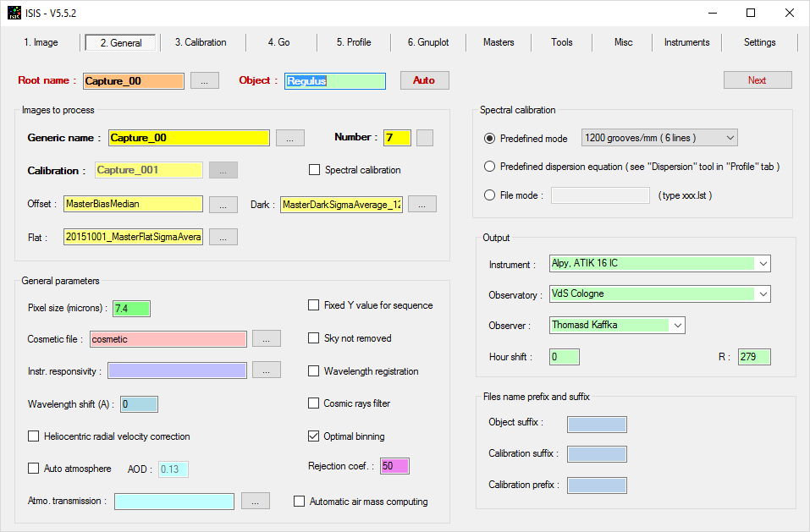This screenshot has width=810, height=532.
Task: Enable Cosmic rays filter
Action: pos(315,403)
